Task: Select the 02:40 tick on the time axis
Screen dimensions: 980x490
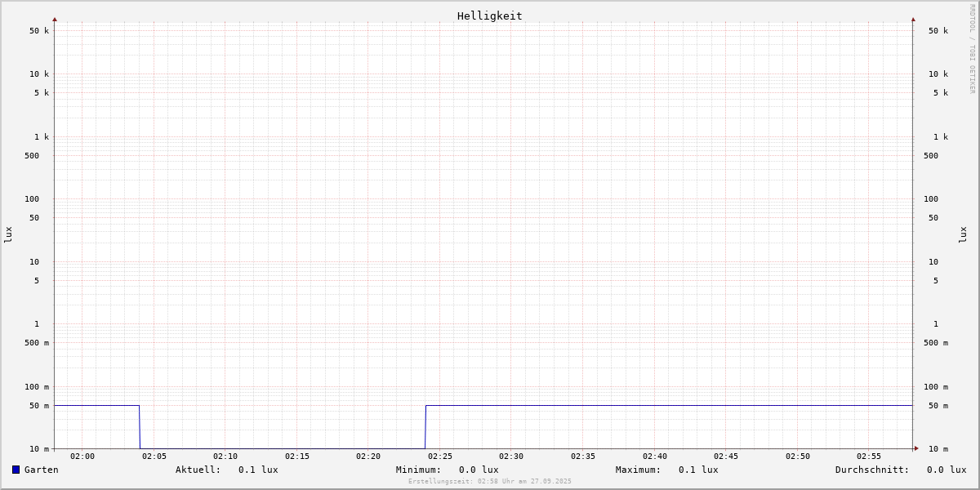Action: [654, 457]
